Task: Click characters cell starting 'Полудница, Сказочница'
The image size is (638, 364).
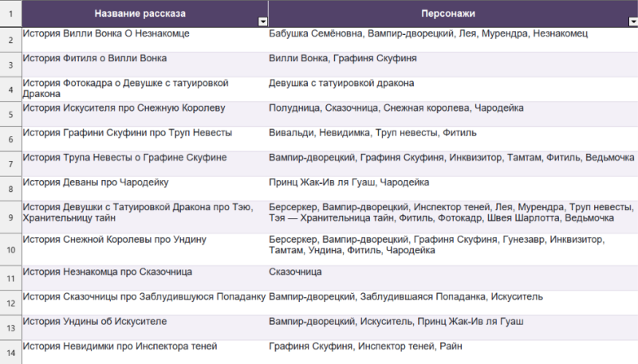Action: (453, 114)
